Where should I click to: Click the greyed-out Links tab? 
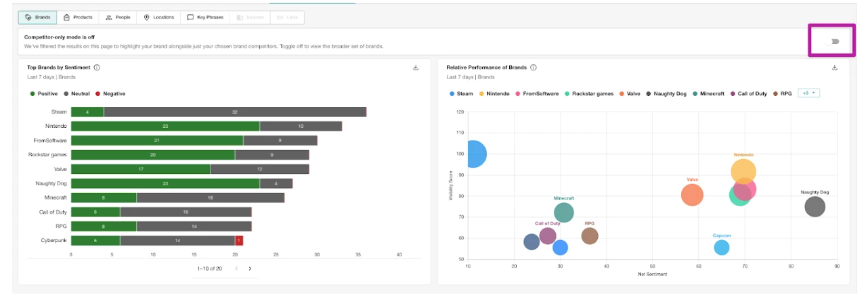286,17
